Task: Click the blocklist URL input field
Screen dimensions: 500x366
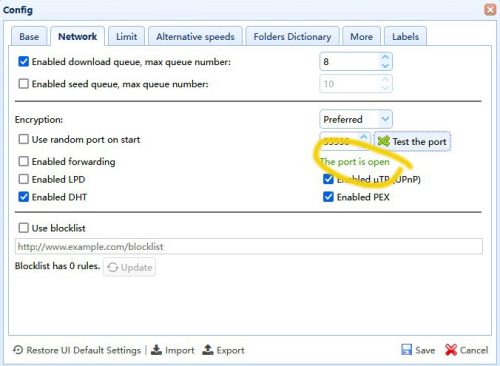Action: click(x=249, y=246)
